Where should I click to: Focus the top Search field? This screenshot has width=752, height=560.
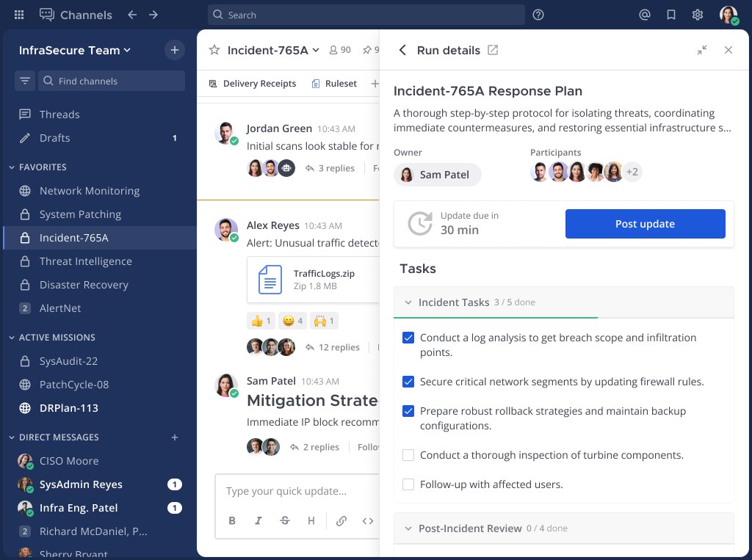366,15
